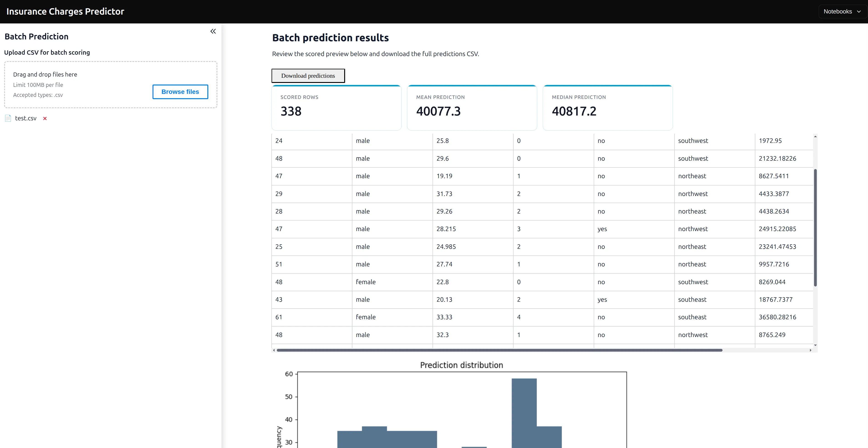The image size is (868, 448).
Task: Select cell with charge 9957.7216
Action: coord(784,265)
